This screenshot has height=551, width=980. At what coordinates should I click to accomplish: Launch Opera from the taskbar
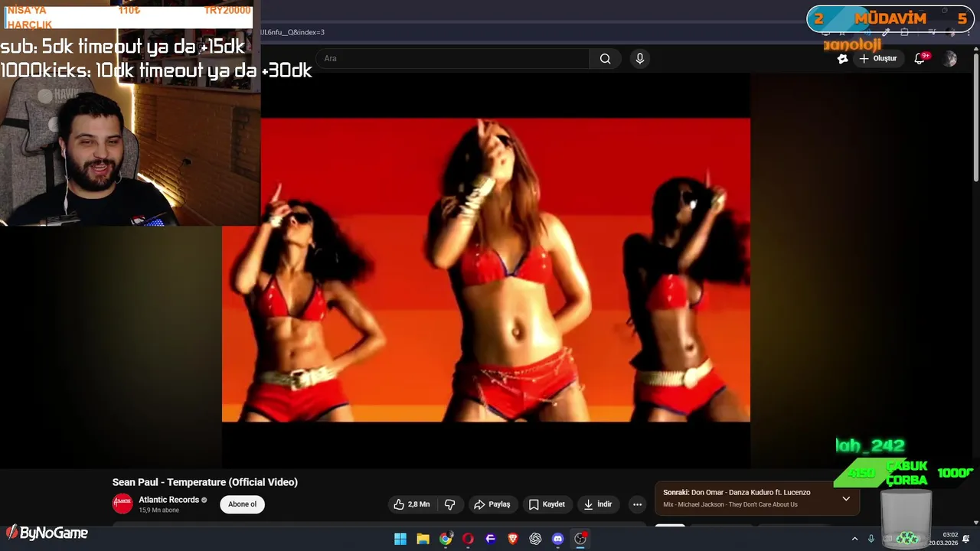coord(468,539)
